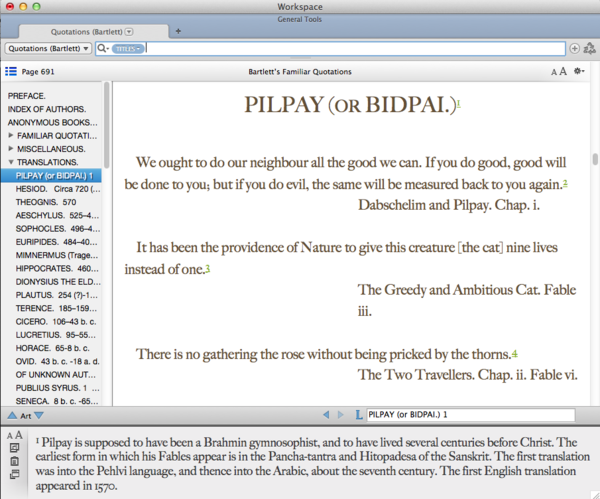The width and height of the screenshot is (600, 499).
Task: Open footnote 2 link after first quotation
Action: (x=565, y=183)
